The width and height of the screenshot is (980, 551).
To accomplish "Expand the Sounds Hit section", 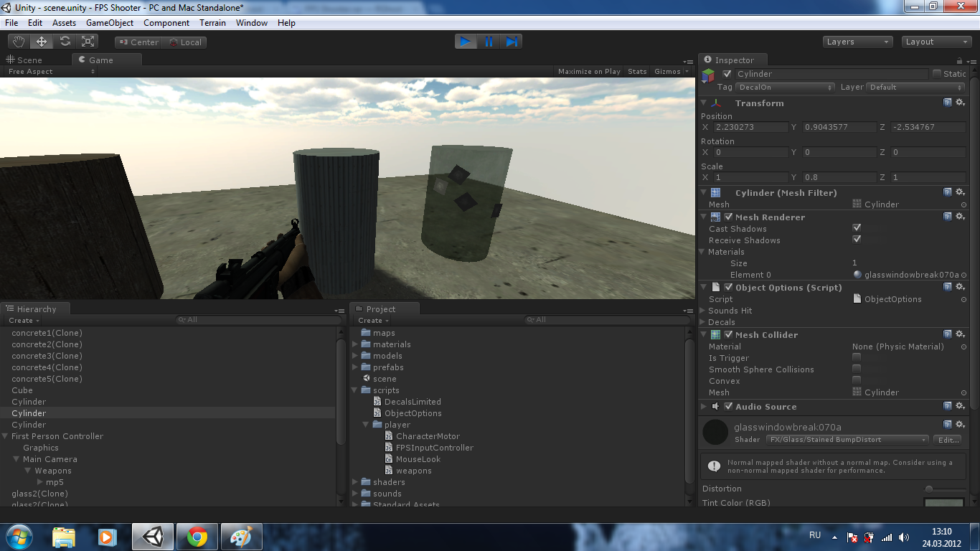I will (x=703, y=311).
